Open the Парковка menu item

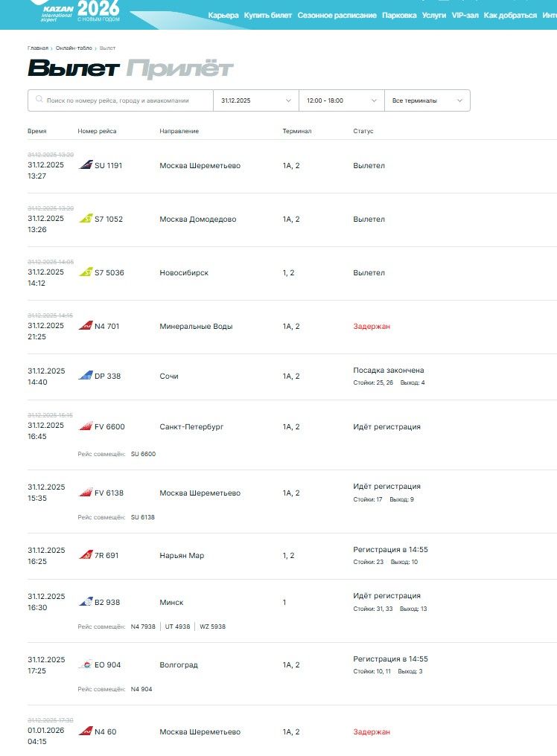click(x=399, y=15)
